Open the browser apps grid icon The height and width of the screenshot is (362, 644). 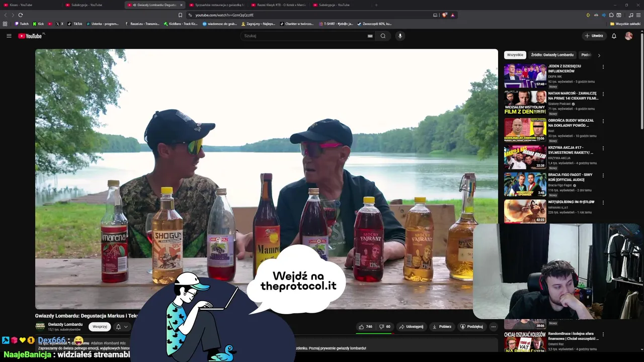[5, 24]
